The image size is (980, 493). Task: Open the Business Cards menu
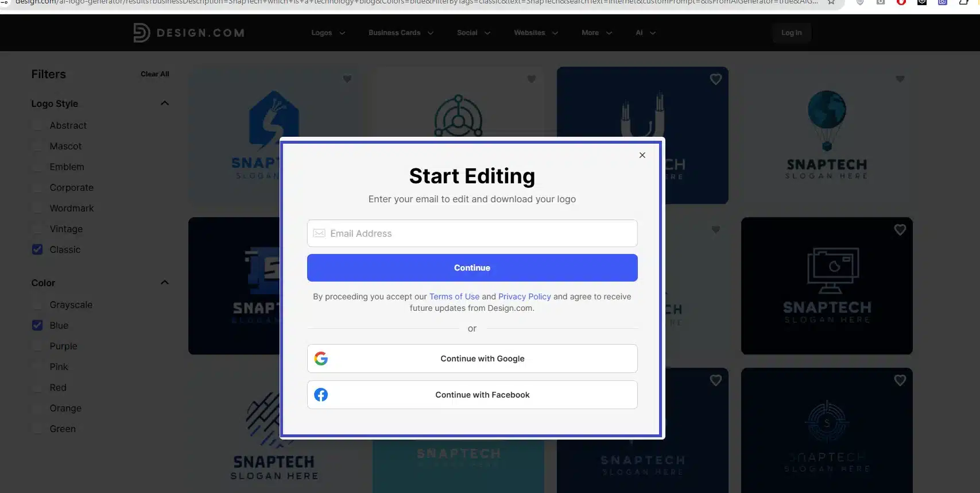click(x=401, y=33)
